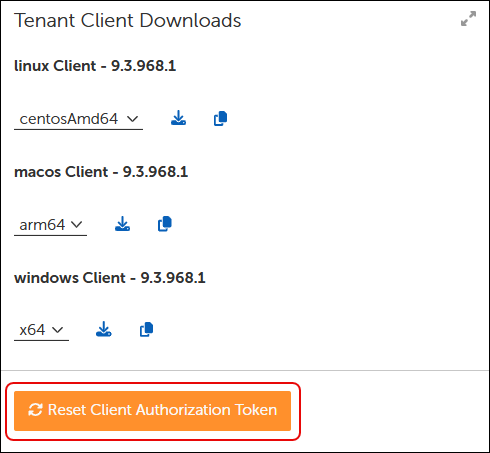Screen dimensions: 490x453
Task: Click the chevron beside x64
Action: pos(58,330)
